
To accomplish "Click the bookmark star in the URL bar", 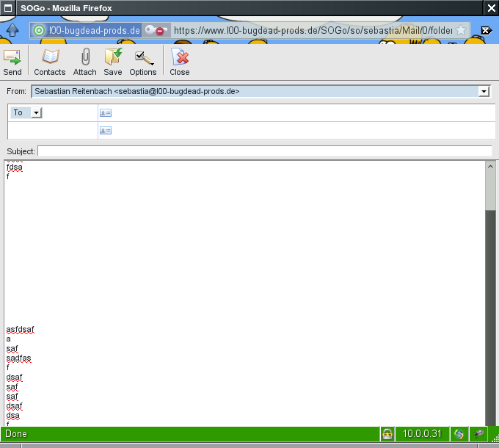I will coord(460,30).
